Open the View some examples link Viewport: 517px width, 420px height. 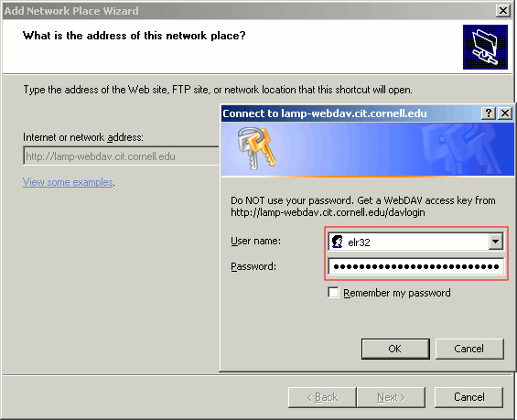(68, 182)
